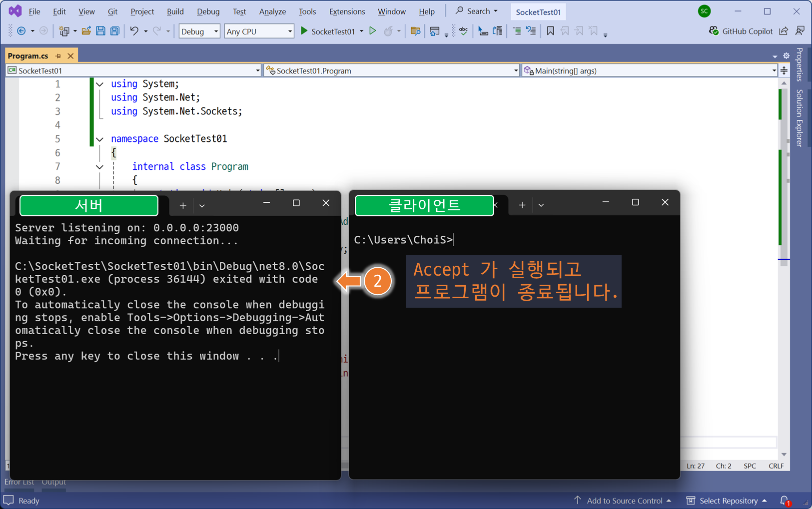Open the File menu
812x509 pixels.
(x=34, y=11)
